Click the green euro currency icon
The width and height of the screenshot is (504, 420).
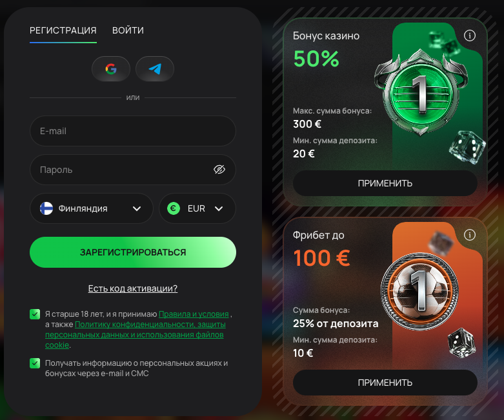tap(174, 208)
